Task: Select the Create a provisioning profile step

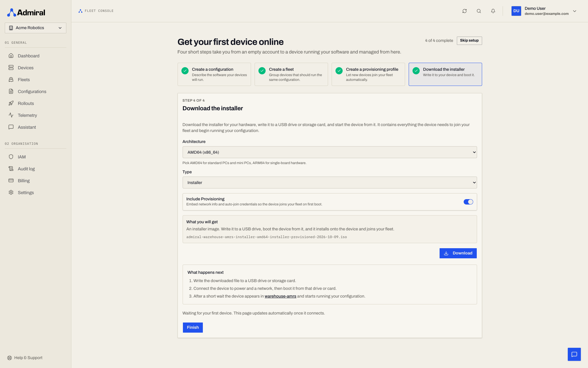Action: click(368, 74)
